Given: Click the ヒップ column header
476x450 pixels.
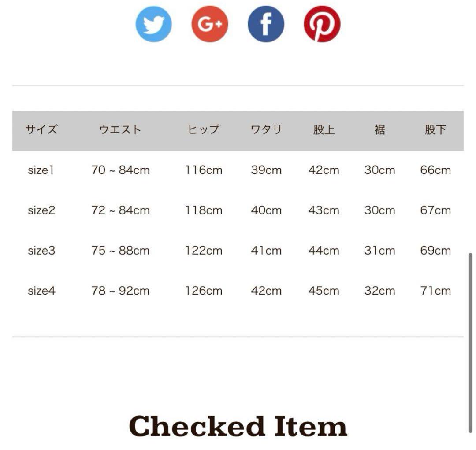Looking at the screenshot, I should pyautogui.click(x=204, y=130).
